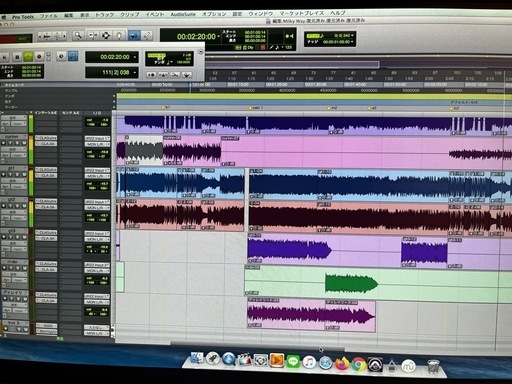Mute the gt2 track
This screenshot has height=384, width=512.
(x=24, y=206)
